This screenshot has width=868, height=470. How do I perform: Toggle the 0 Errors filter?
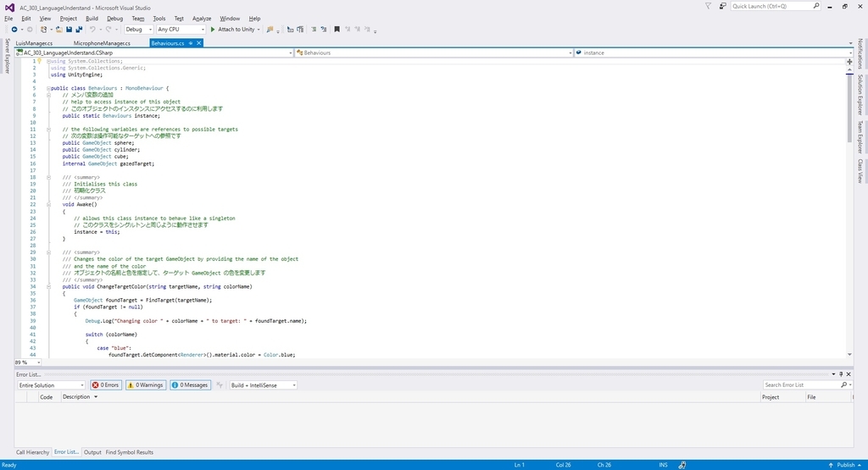[106, 385]
